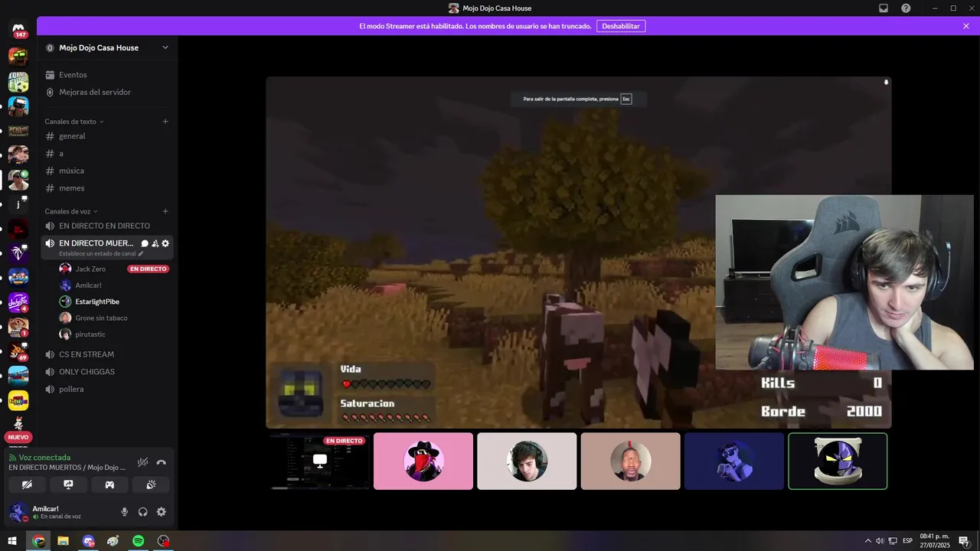
Task: Collapse the Canales de voz category
Action: point(71,211)
